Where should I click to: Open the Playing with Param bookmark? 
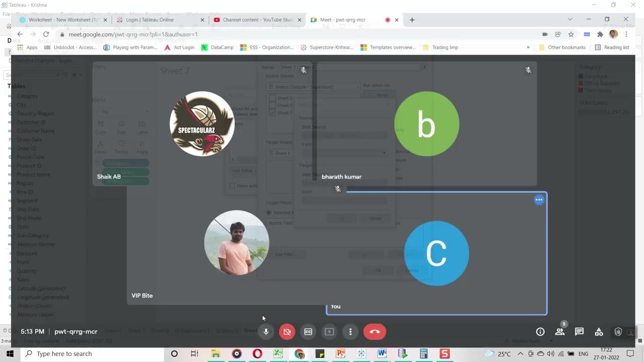click(x=130, y=47)
